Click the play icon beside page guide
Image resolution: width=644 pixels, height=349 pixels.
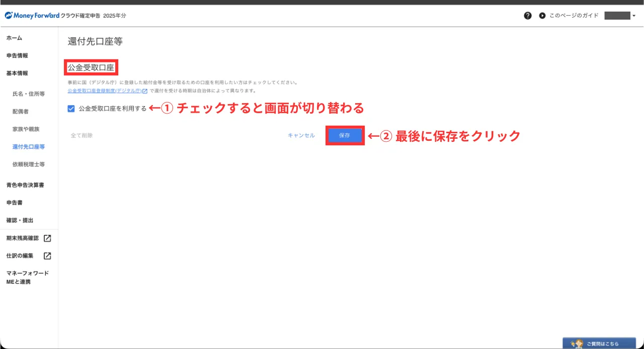542,16
